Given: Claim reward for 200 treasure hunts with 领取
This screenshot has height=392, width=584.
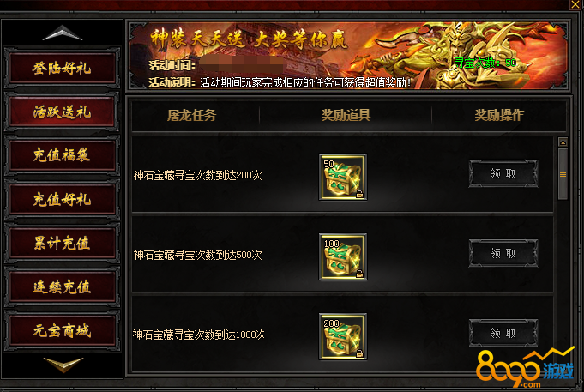Looking at the screenshot, I should pos(503,173).
